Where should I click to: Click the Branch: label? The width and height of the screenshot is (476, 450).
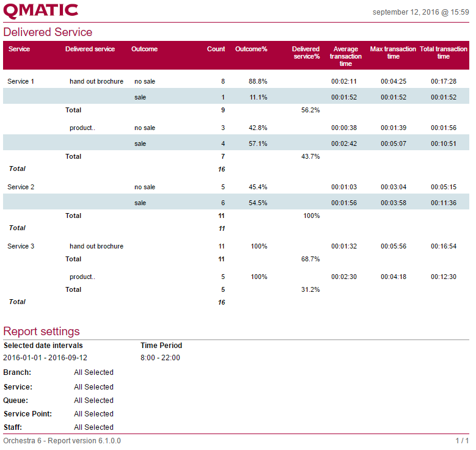coord(17,372)
